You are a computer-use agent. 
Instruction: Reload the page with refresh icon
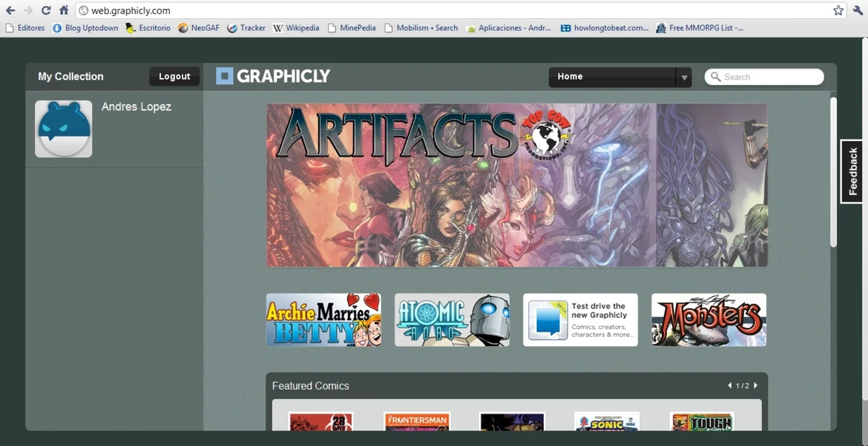46,10
